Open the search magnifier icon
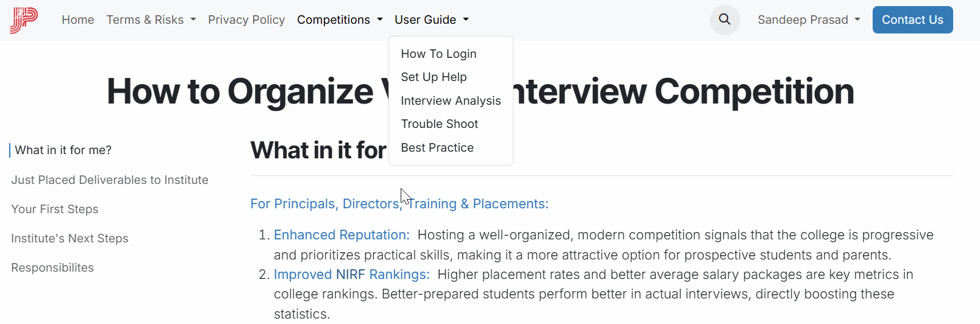 724,19
